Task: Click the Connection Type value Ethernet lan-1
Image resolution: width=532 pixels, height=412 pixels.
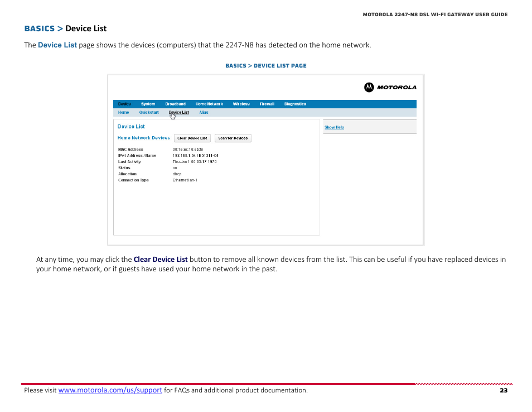Action: (185, 180)
